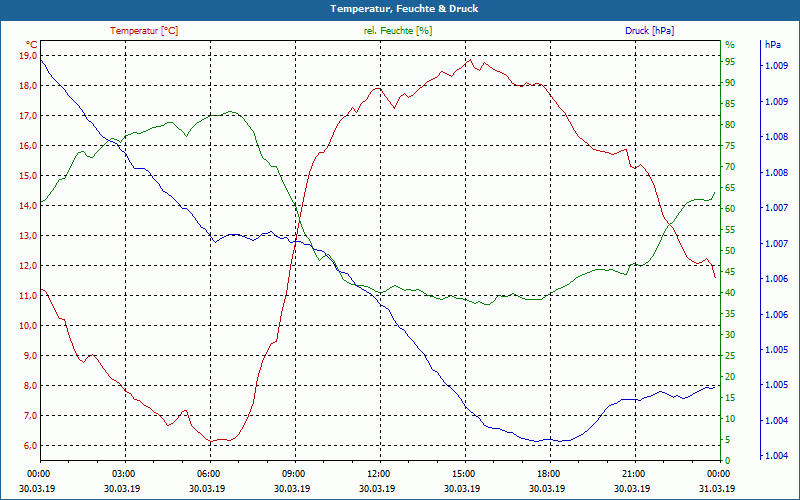The height and width of the screenshot is (500, 800).
Task: Click the 30.03.19 date under 12:00
Action: tap(378, 488)
